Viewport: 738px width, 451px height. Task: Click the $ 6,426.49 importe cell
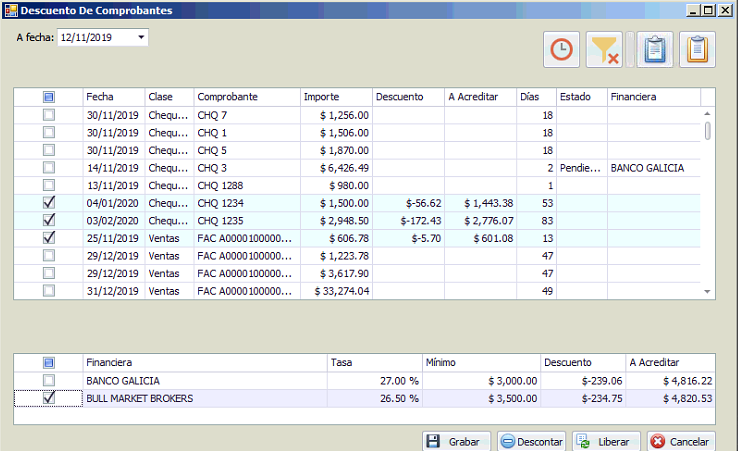point(337,168)
